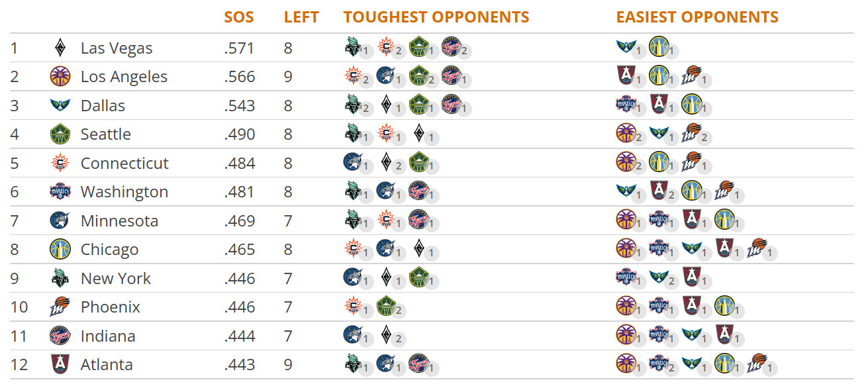Click the Los Angeles Sparks team logo

point(60,77)
